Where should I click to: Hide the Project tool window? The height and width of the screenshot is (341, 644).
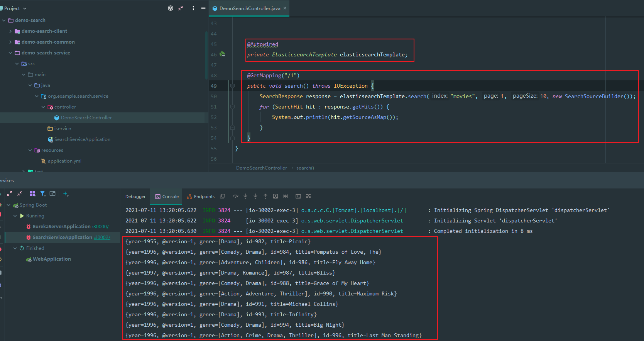pos(203,8)
